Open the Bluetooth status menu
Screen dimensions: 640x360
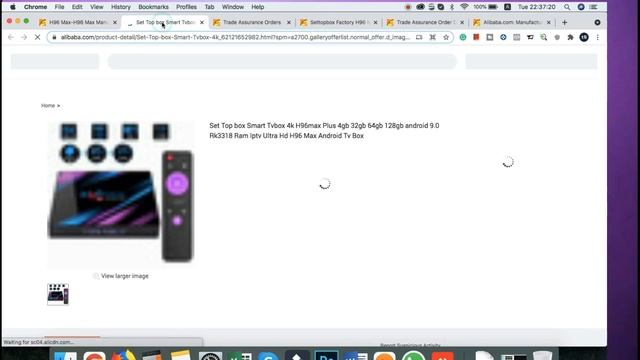pyautogui.click(x=452, y=7)
